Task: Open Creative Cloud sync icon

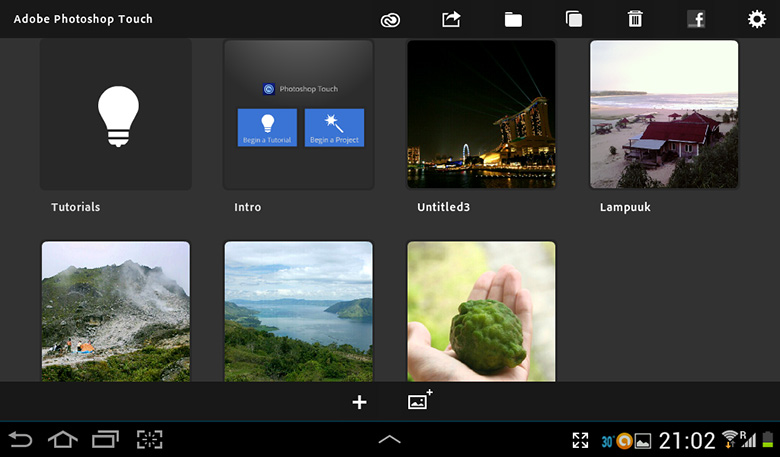Action: pyautogui.click(x=390, y=20)
